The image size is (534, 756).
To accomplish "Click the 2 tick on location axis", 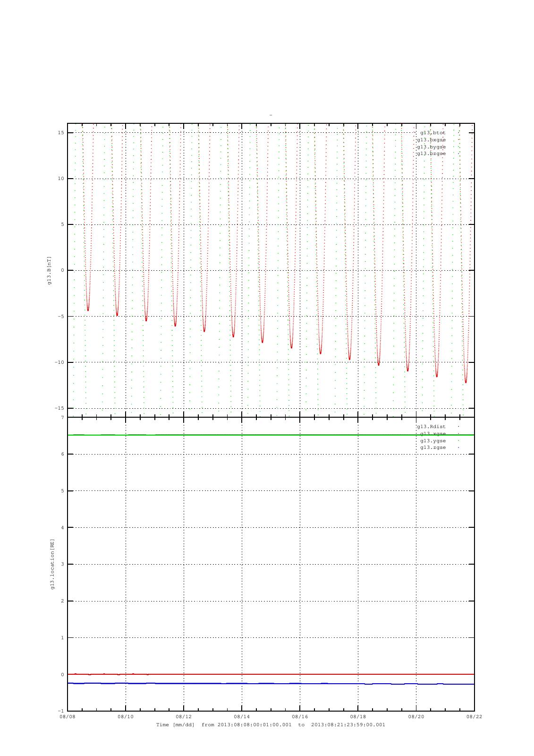I will click(62, 601).
